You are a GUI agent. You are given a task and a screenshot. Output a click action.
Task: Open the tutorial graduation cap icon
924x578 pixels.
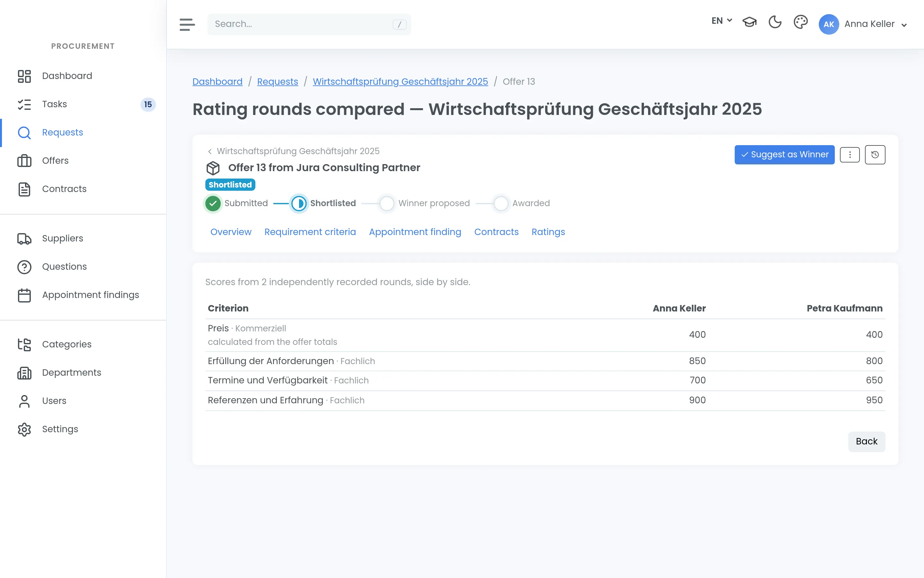tap(749, 22)
